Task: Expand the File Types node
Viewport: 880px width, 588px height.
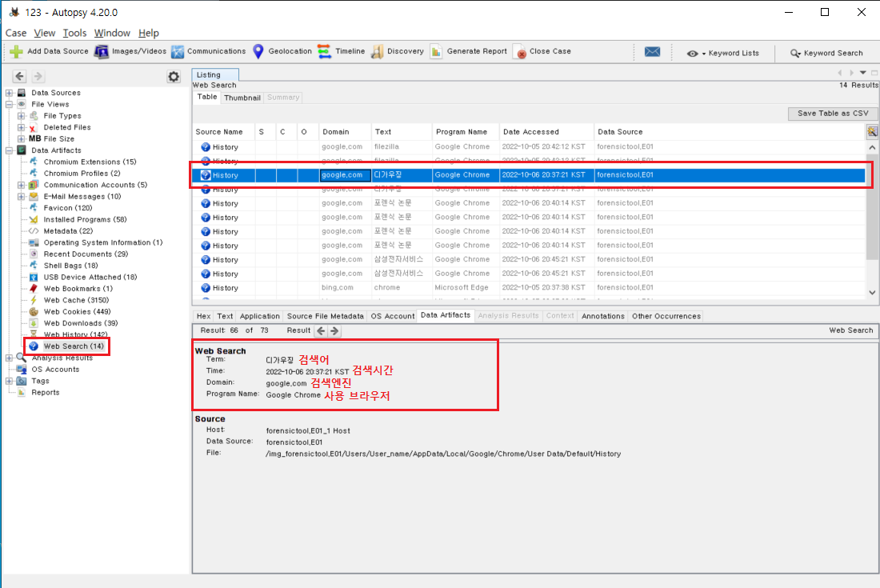Action: click(x=22, y=115)
